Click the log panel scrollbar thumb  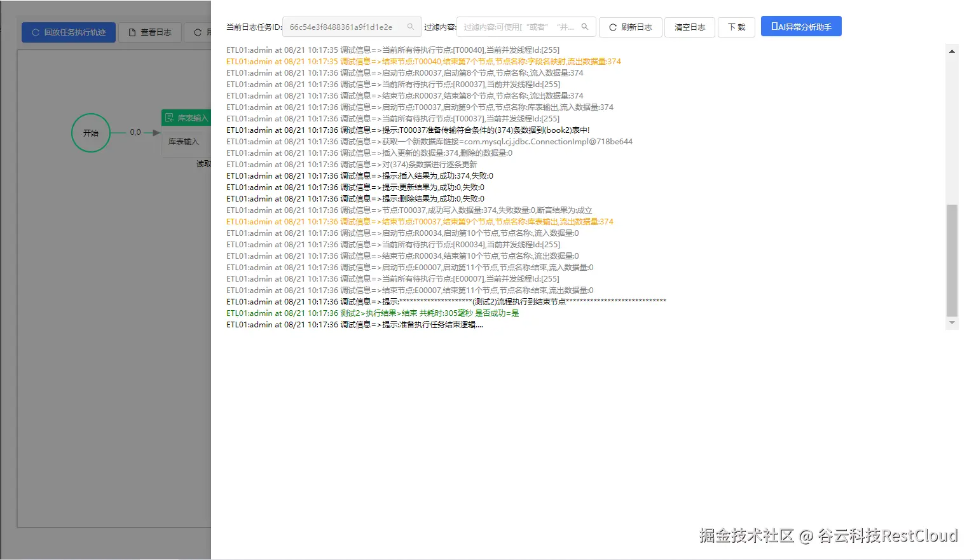[x=952, y=260]
